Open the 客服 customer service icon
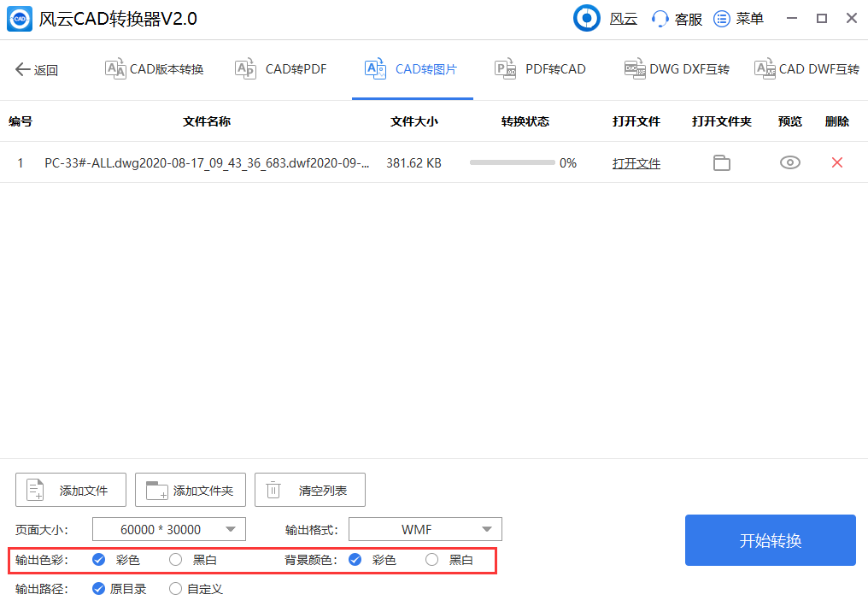Screen dimensions: 868x612 (660, 18)
